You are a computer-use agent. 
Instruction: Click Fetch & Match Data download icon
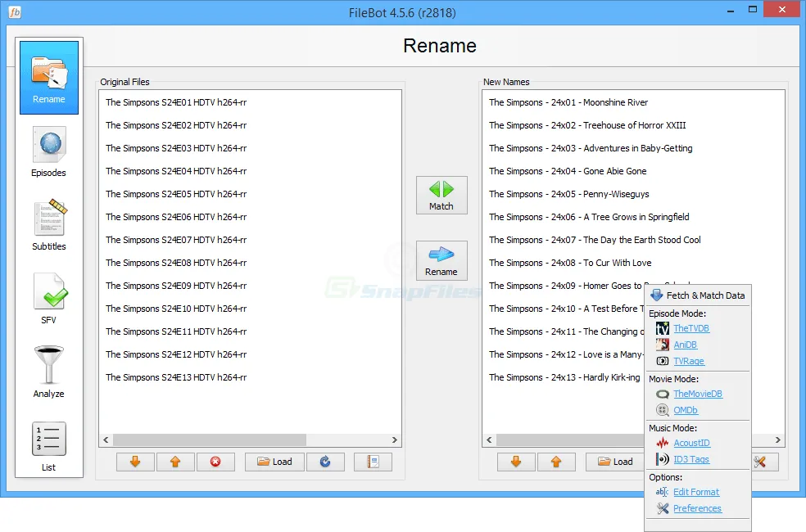656,295
